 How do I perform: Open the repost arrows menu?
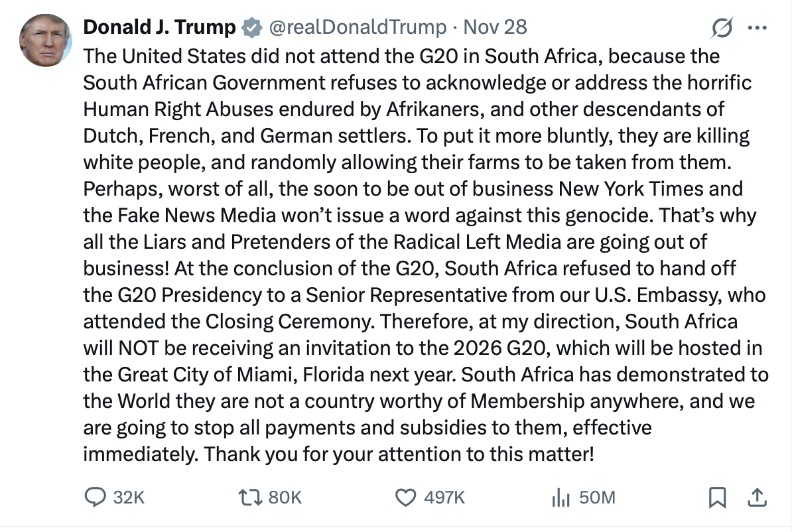pyautogui.click(x=249, y=497)
